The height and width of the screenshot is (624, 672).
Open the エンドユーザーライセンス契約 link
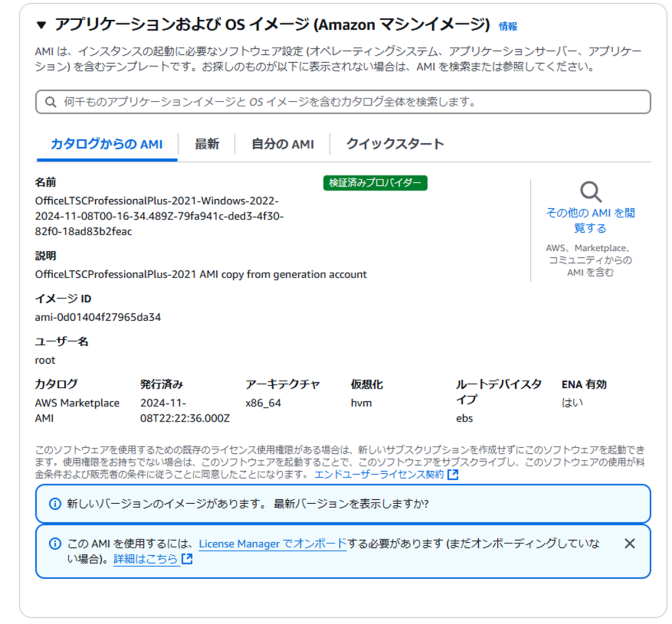point(379,475)
